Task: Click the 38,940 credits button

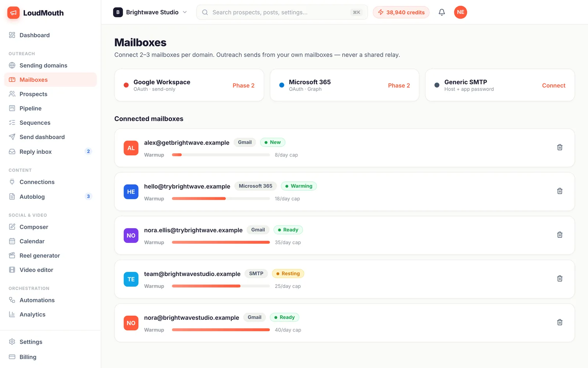Action: click(x=401, y=12)
